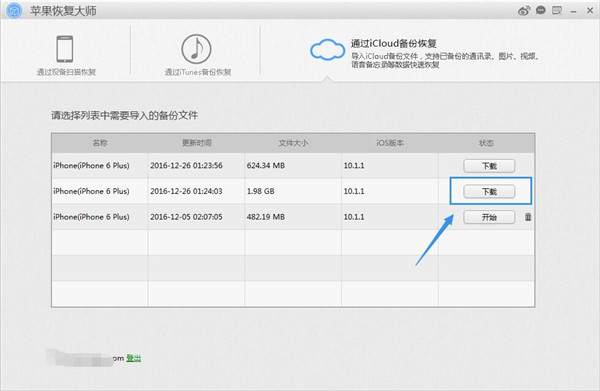The width and height of the screenshot is (600, 391).
Task: Click the app logo icon in title bar
Action: tap(14, 11)
